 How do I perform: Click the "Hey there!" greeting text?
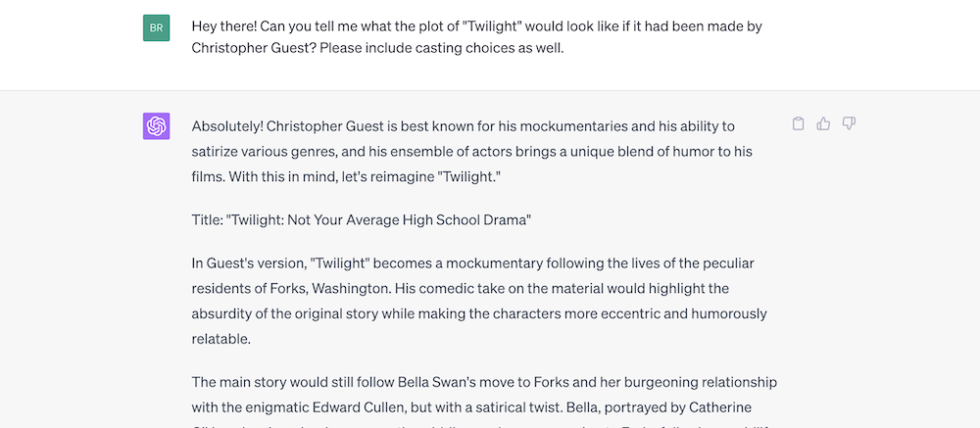223,26
